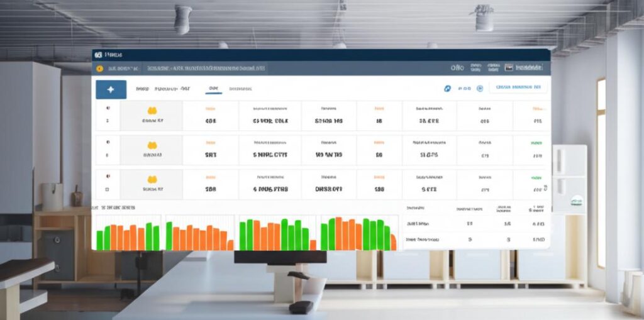Select the underlined active tab
The image size is (644, 320).
213,89
